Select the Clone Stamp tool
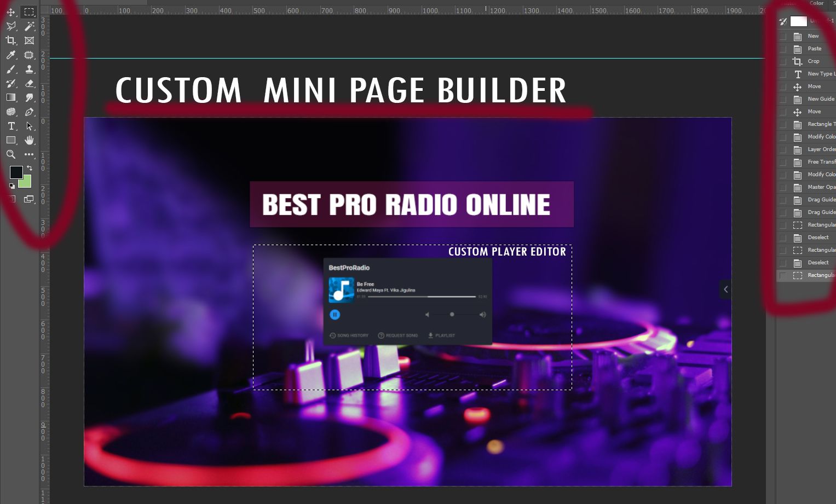The width and height of the screenshot is (836, 504). (x=29, y=69)
